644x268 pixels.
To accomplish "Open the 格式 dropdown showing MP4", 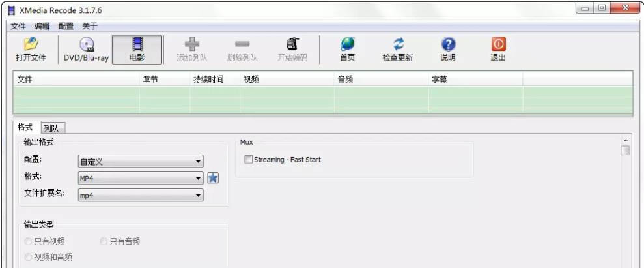I will click(x=141, y=179).
